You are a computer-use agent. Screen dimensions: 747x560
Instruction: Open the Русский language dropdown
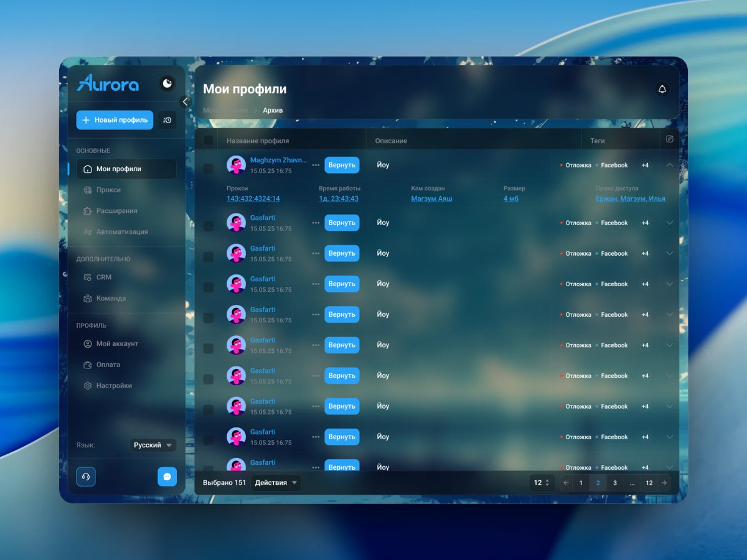click(153, 446)
